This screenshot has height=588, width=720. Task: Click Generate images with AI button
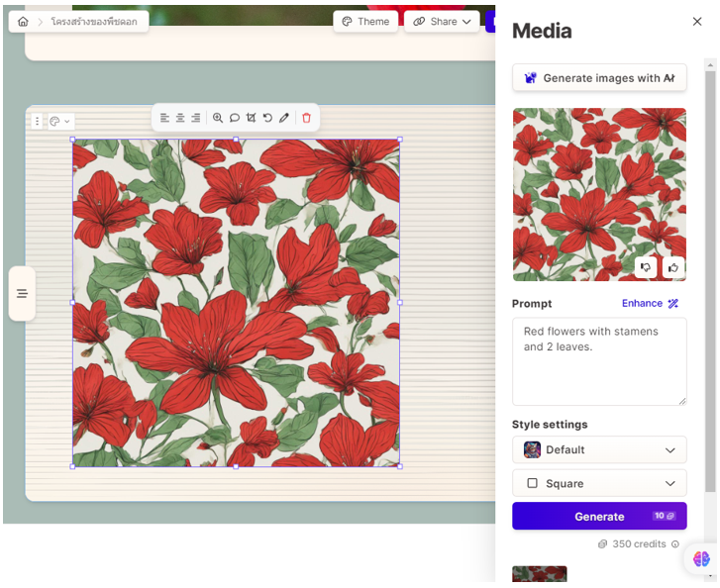pyautogui.click(x=598, y=78)
